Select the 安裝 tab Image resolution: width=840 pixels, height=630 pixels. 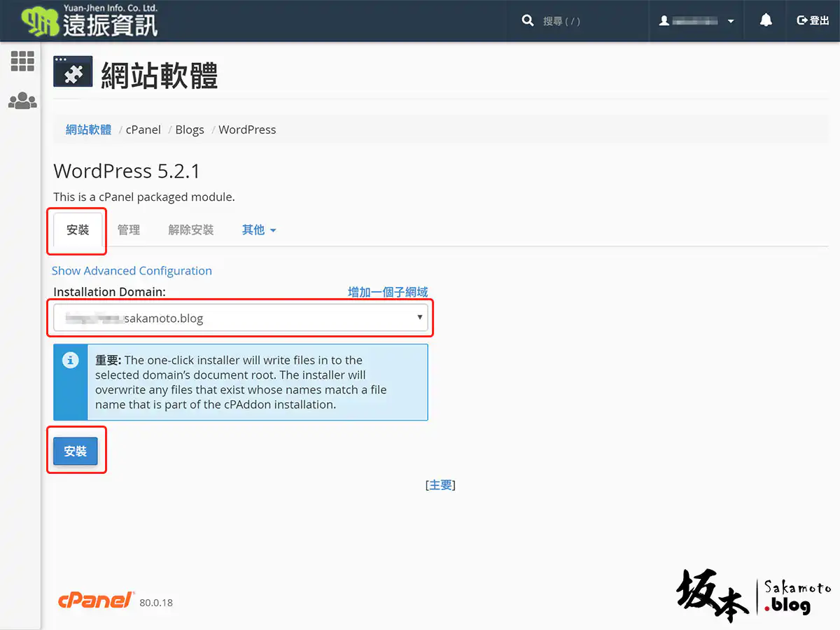click(x=78, y=230)
